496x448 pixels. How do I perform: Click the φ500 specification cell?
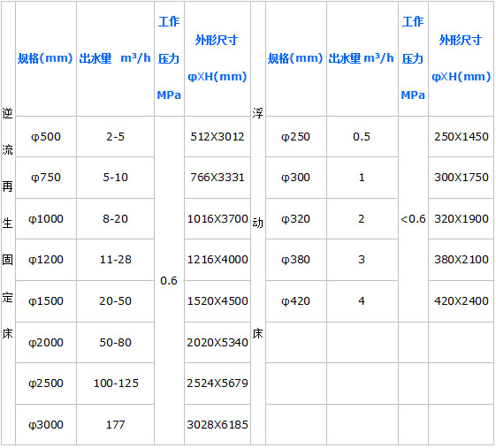(46, 137)
